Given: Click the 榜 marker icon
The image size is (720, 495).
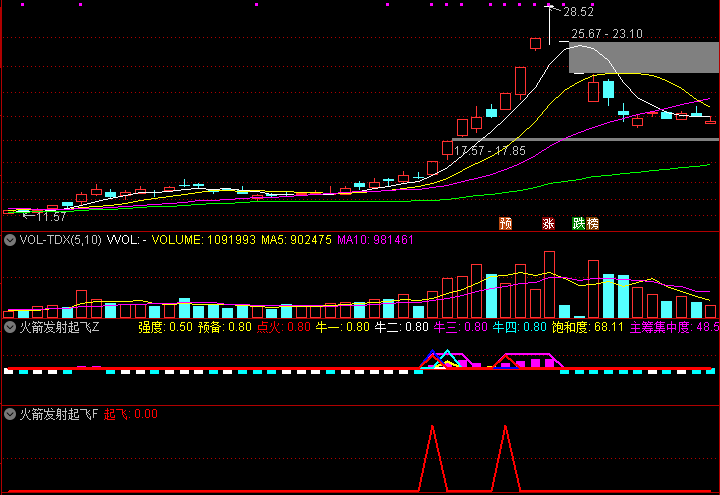Looking at the screenshot, I should [x=592, y=224].
